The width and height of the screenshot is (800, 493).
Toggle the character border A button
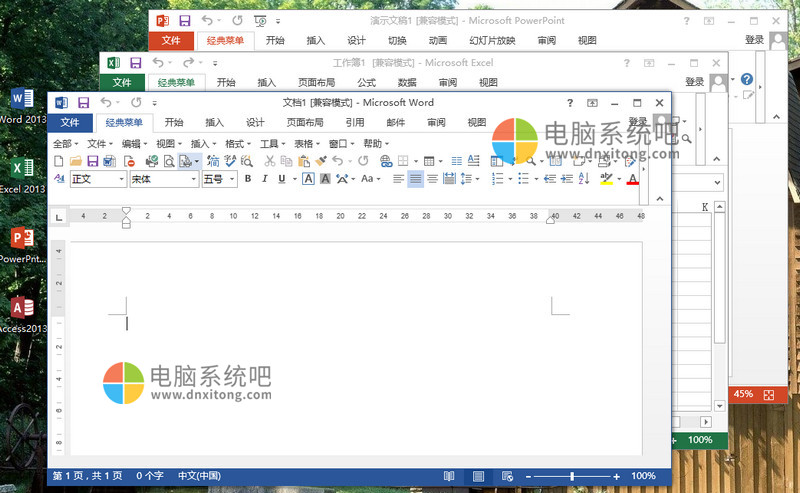(308, 179)
